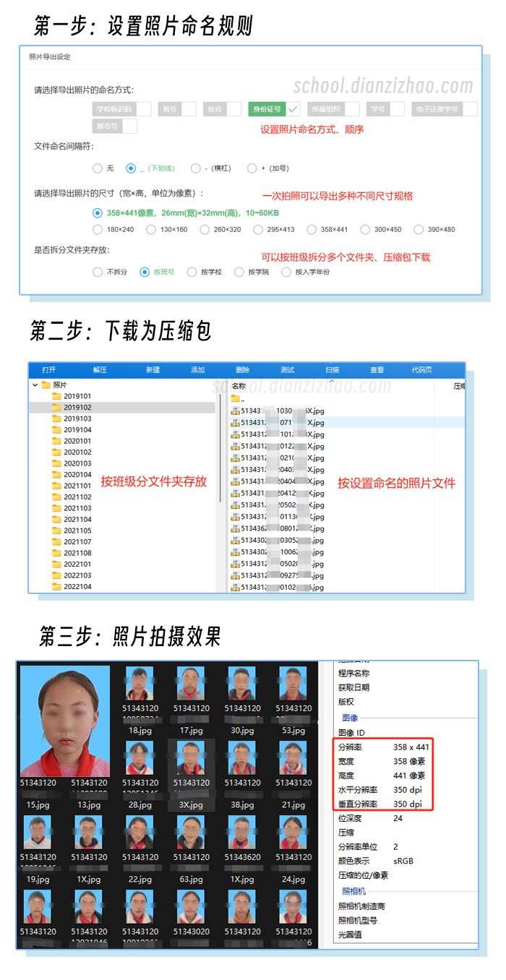506x980 pixels.
Task: Open the 18.jpg photo thumbnail
Action: coord(139,684)
